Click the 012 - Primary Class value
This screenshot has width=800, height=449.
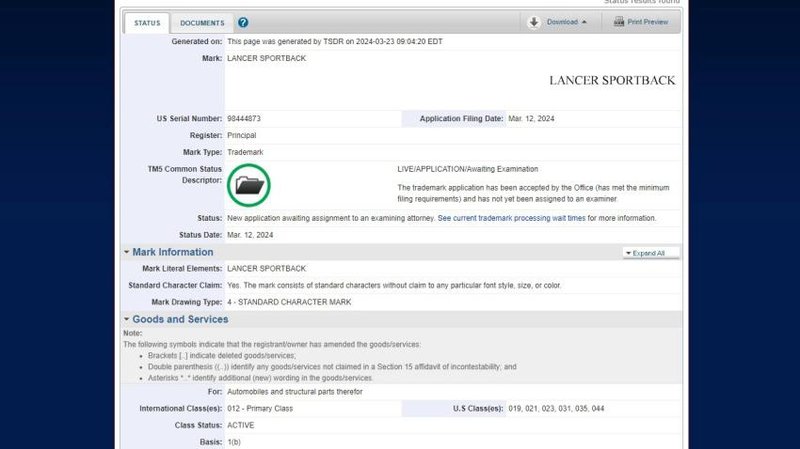(260, 409)
